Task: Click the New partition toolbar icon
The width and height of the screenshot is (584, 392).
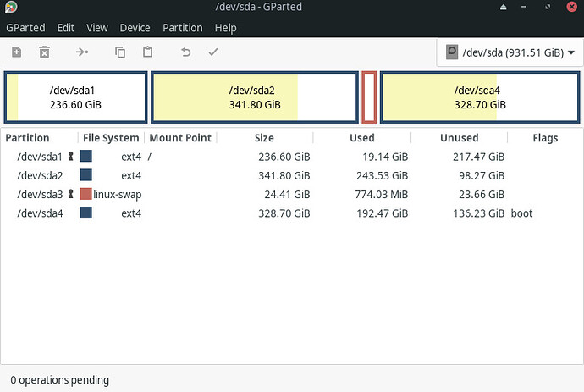Action: pyautogui.click(x=16, y=52)
